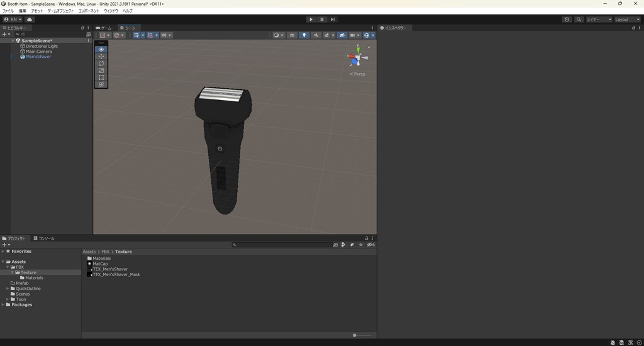Toggle the hierarchy panel lock
Viewport: 644px width, 346px height.
[82, 28]
